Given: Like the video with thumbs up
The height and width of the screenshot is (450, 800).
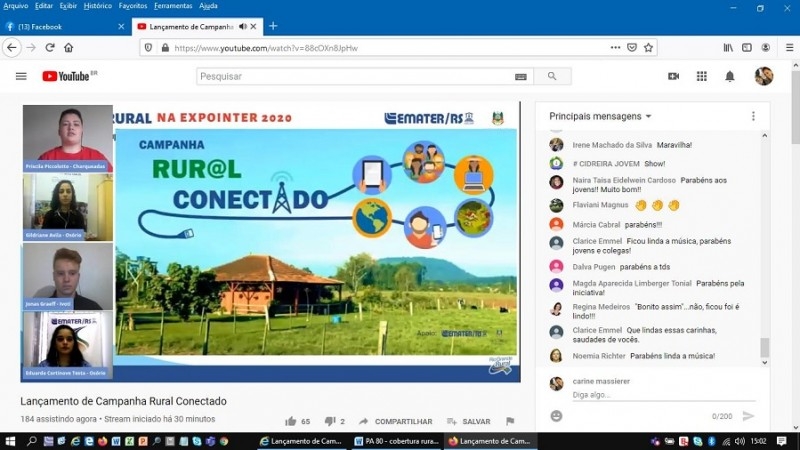Looking at the screenshot, I should pos(291,422).
